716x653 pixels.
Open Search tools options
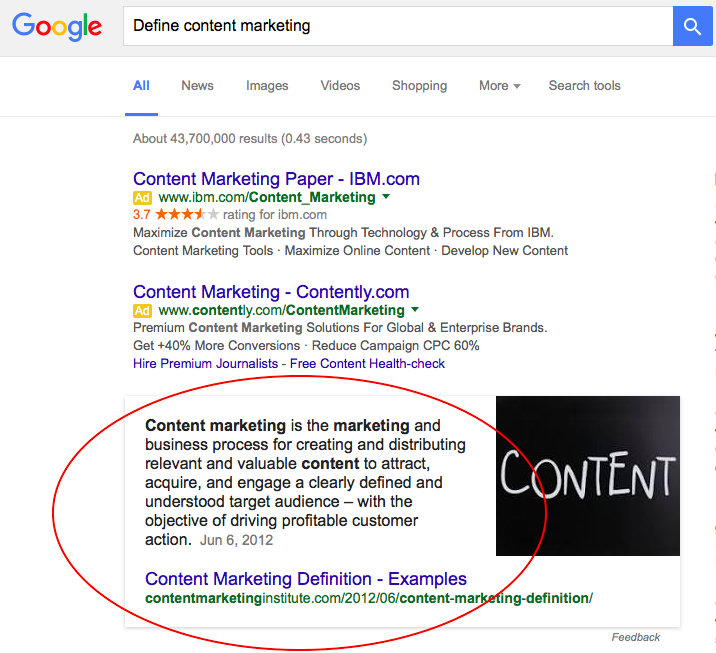pos(584,85)
